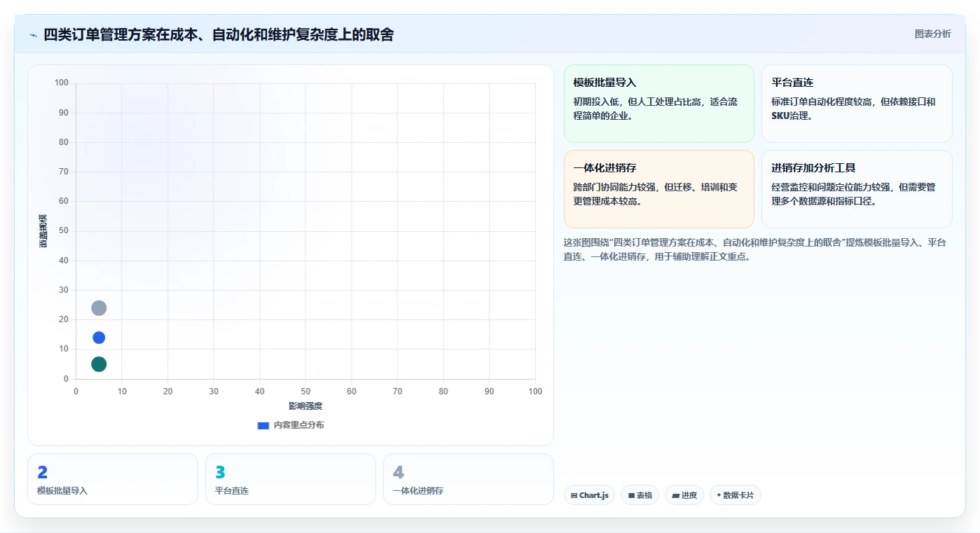
Task: Open the 进销存加分析工具 description card
Action: tap(857, 189)
